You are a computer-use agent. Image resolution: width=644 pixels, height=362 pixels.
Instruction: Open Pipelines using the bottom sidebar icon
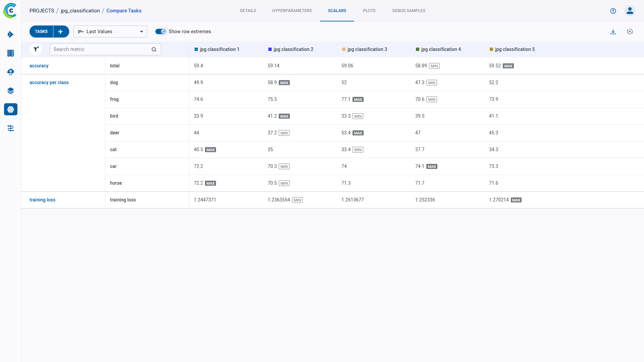point(10,128)
